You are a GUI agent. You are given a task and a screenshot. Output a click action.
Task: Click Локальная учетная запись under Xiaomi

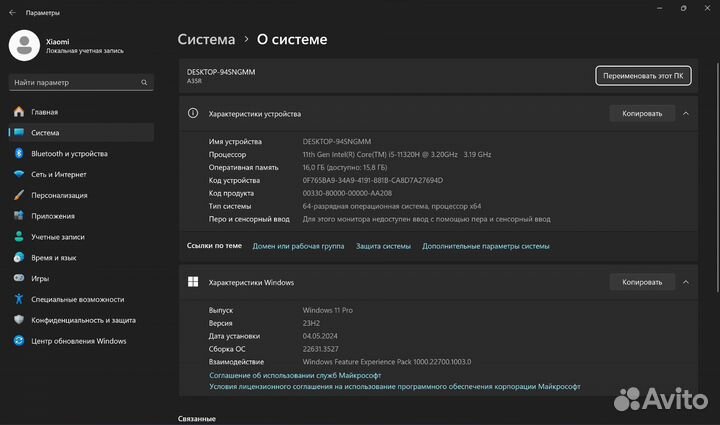coord(84,50)
